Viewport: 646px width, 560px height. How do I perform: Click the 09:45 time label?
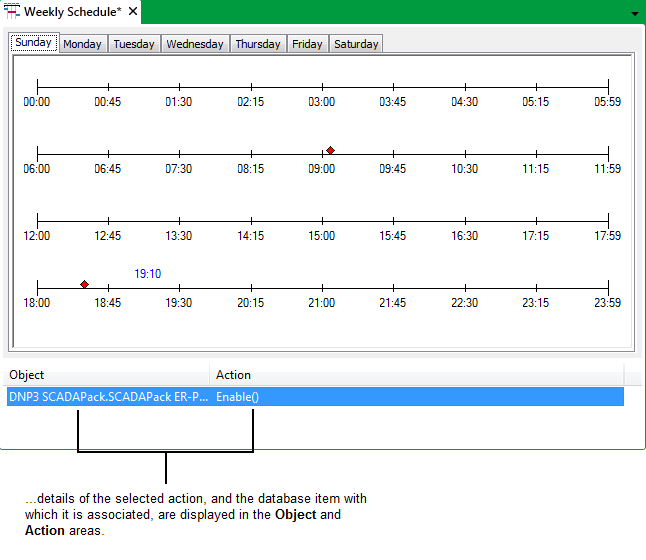(x=393, y=169)
